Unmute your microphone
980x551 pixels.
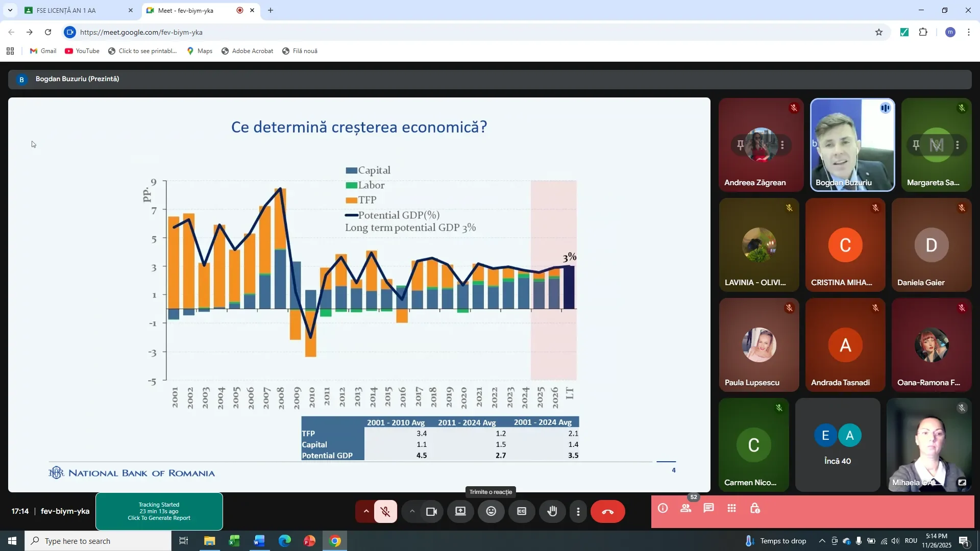click(385, 511)
